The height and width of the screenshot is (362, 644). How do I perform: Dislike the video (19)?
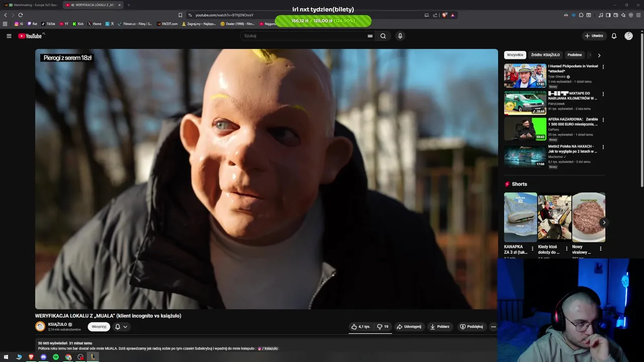(382, 327)
